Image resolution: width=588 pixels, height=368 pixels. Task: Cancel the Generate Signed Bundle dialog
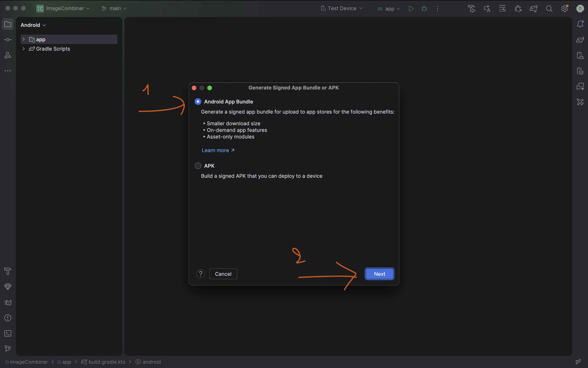[223, 274]
